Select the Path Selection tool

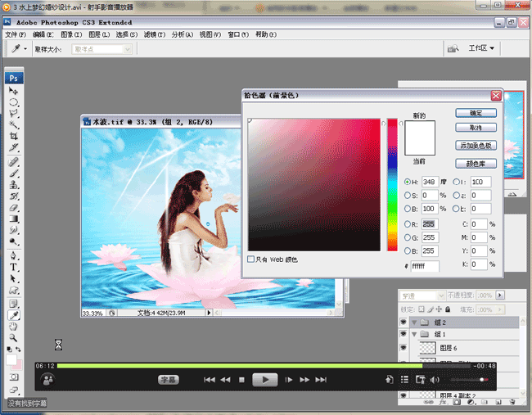tap(14, 278)
